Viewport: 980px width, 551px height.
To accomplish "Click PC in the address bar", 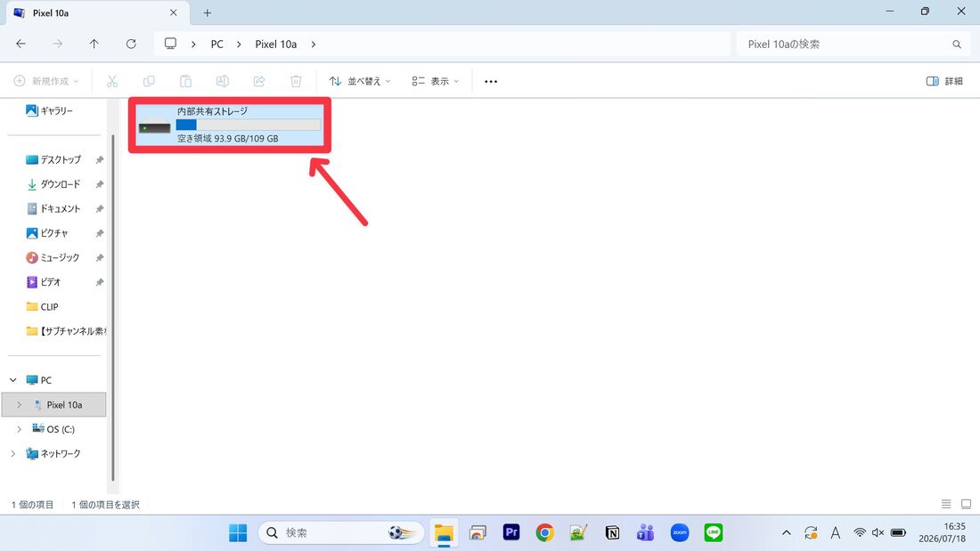I will click(x=216, y=45).
